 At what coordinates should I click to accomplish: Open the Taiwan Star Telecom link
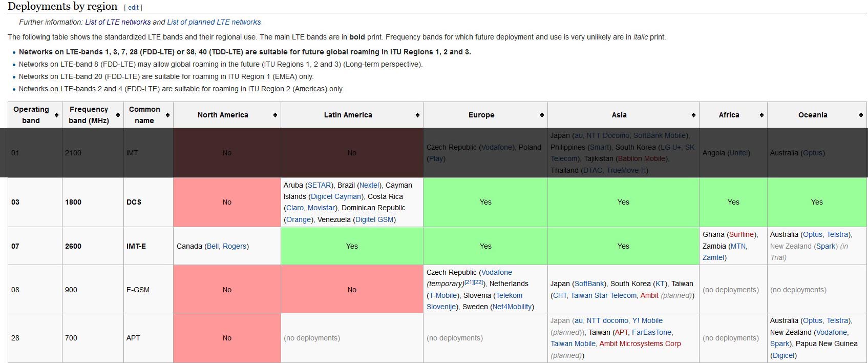(604, 295)
